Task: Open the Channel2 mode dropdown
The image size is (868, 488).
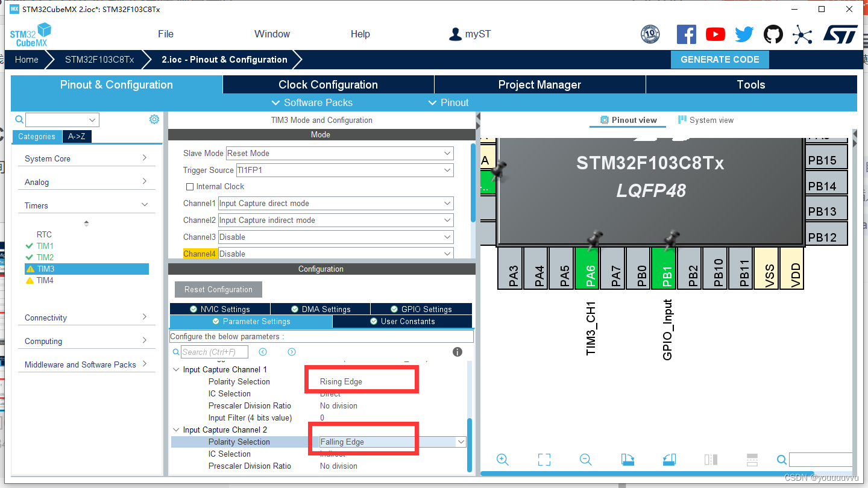Action: pos(336,220)
